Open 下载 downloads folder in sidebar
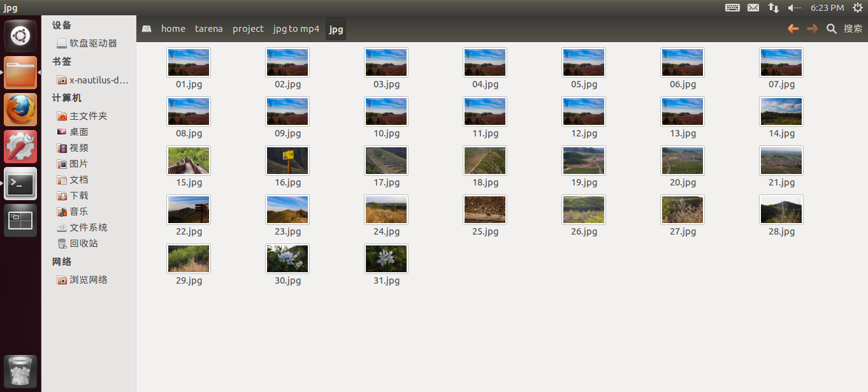Image resolution: width=868 pixels, height=392 pixels. coord(73,196)
